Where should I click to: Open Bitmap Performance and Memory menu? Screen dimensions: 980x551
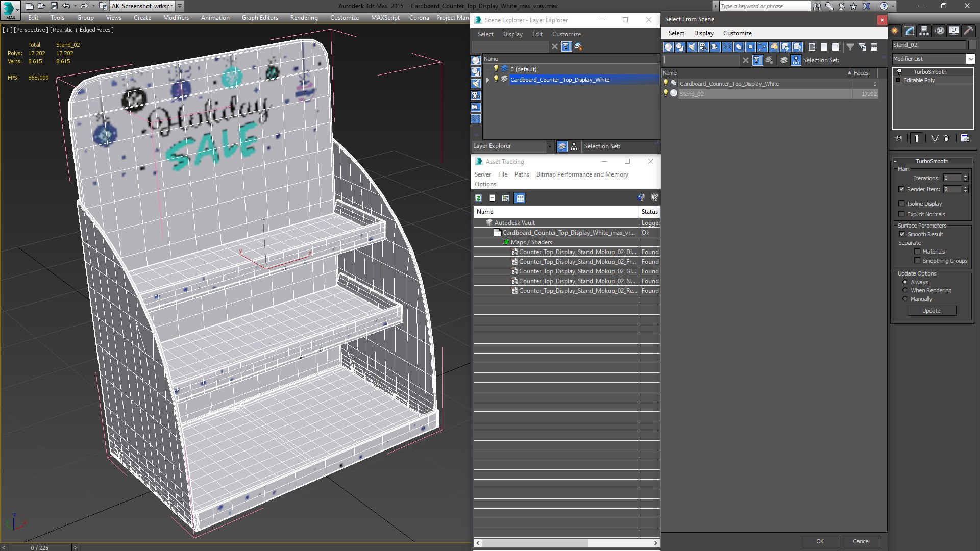[582, 174]
